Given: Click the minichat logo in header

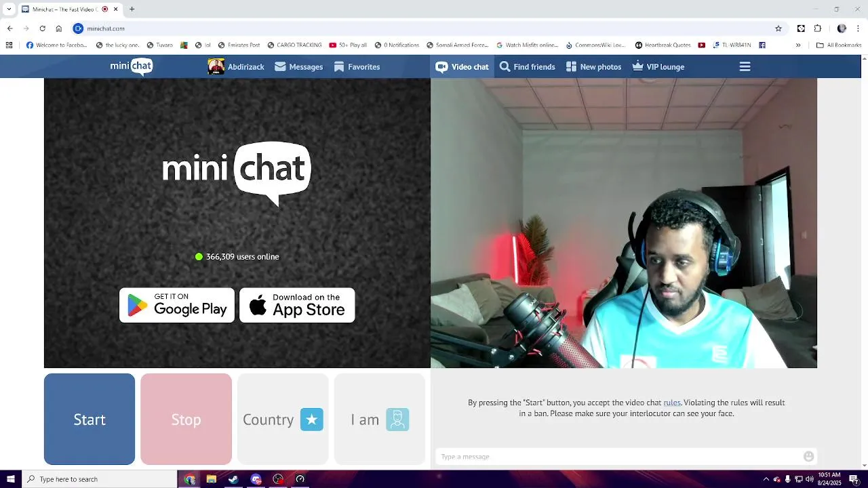Looking at the screenshot, I should (x=132, y=66).
